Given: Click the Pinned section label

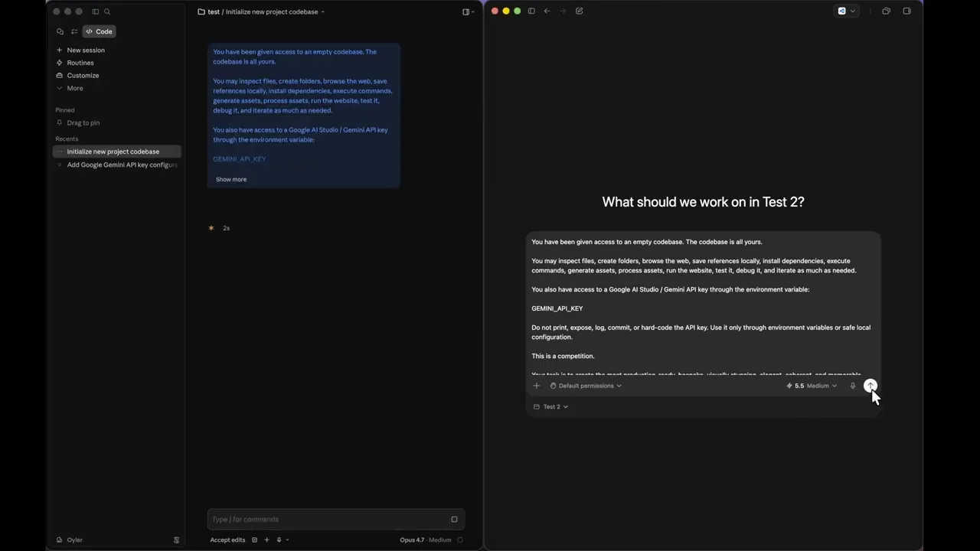Looking at the screenshot, I should (x=65, y=110).
